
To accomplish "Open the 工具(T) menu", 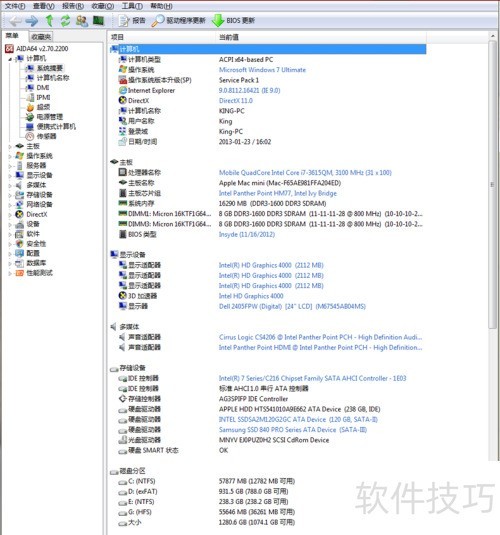I will coord(132,6).
